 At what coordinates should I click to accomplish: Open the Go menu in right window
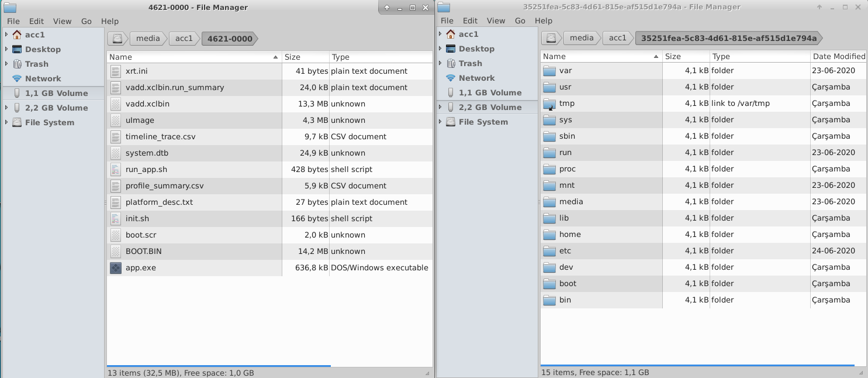(x=520, y=20)
